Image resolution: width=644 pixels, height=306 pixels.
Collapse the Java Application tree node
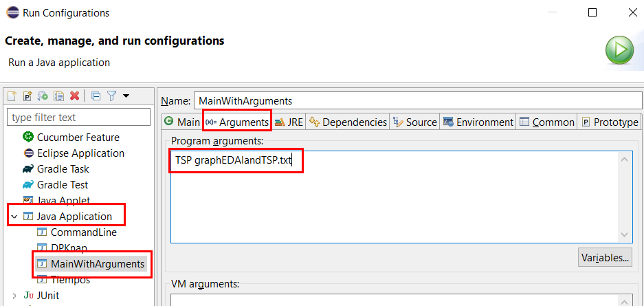tap(14, 217)
